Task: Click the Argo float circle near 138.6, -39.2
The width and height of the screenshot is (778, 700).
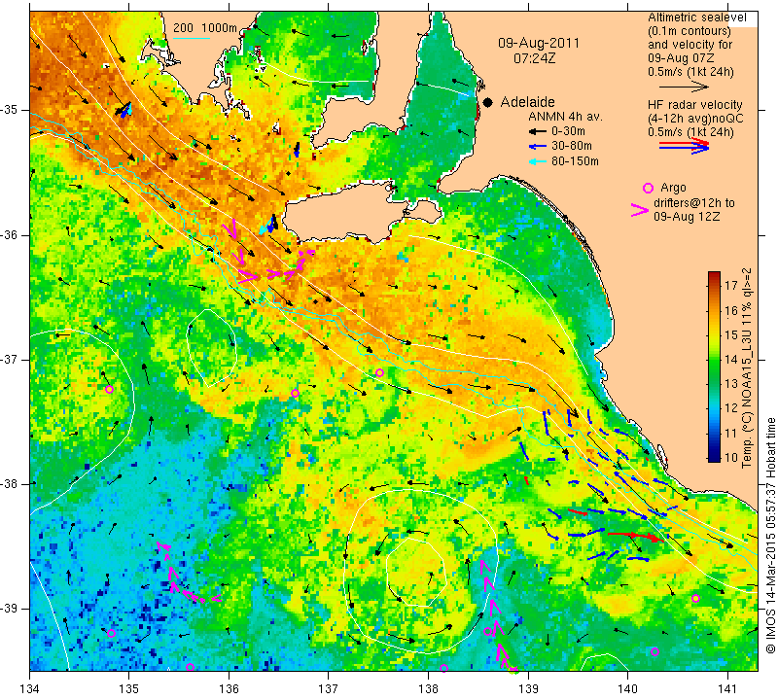Action: (x=488, y=631)
